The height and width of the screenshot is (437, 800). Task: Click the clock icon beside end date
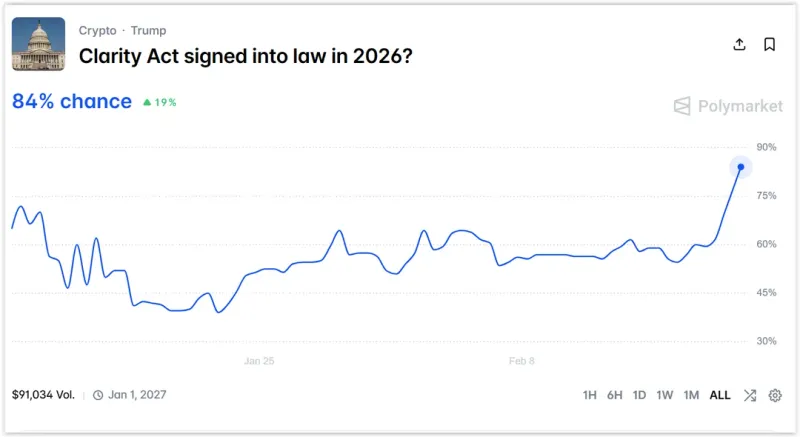click(98, 395)
